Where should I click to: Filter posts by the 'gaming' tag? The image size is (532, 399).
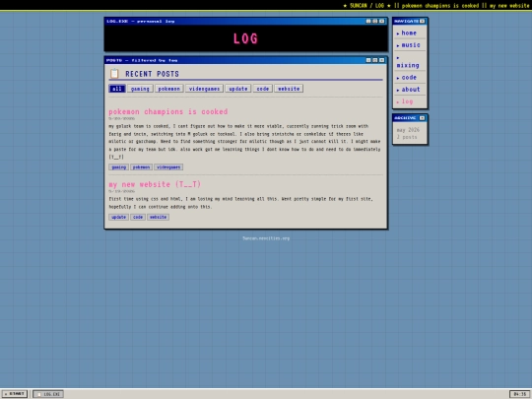click(140, 89)
